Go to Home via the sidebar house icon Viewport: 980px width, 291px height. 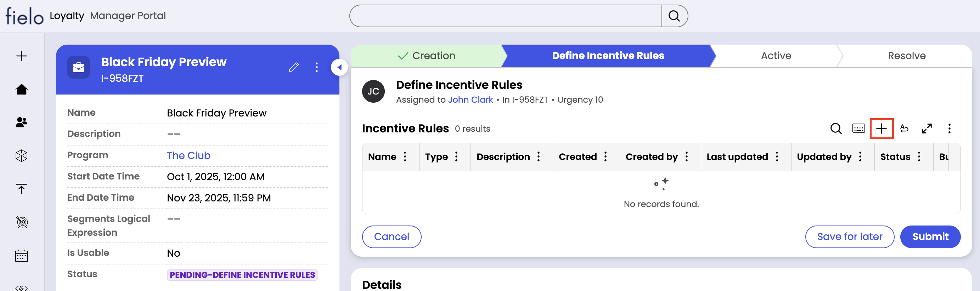coord(22,89)
